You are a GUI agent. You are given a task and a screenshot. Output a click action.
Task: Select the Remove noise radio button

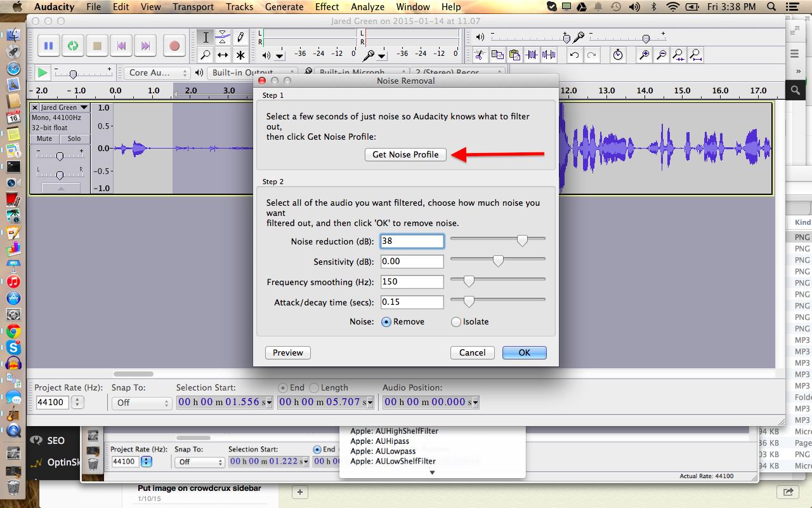pos(386,322)
